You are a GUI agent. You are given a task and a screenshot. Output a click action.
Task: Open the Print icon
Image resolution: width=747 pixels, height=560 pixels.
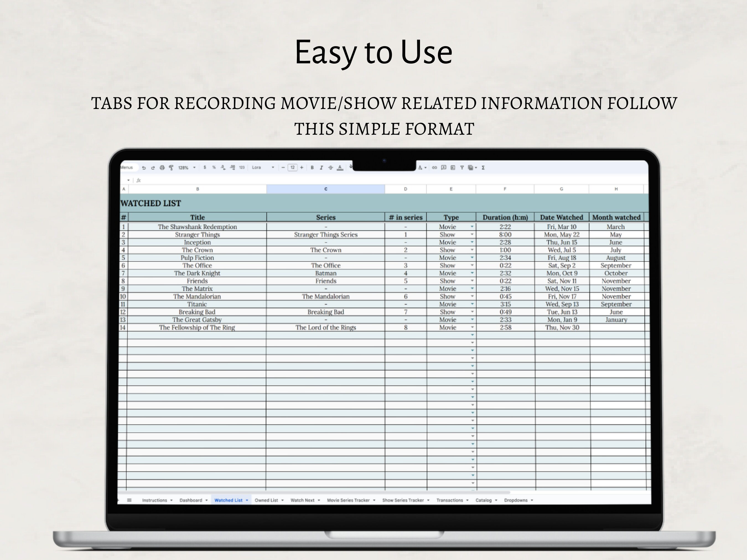[x=162, y=168]
